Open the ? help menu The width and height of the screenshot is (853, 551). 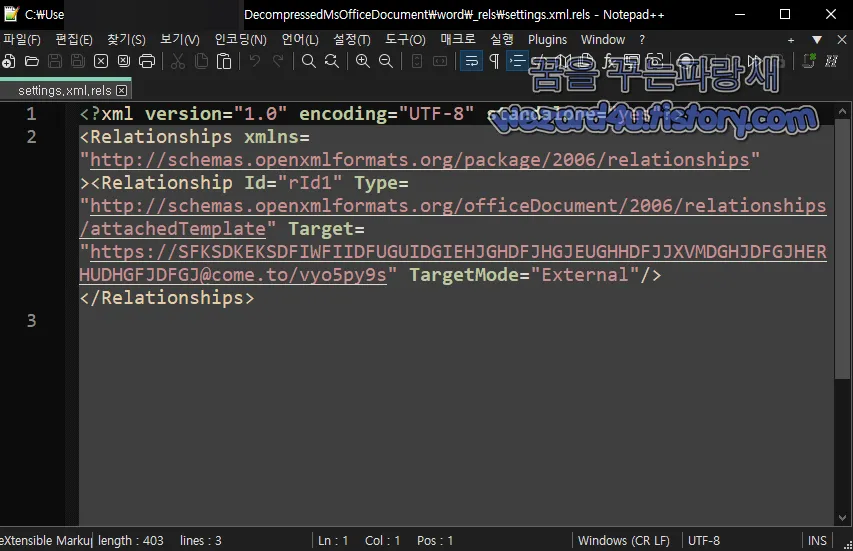pos(642,40)
